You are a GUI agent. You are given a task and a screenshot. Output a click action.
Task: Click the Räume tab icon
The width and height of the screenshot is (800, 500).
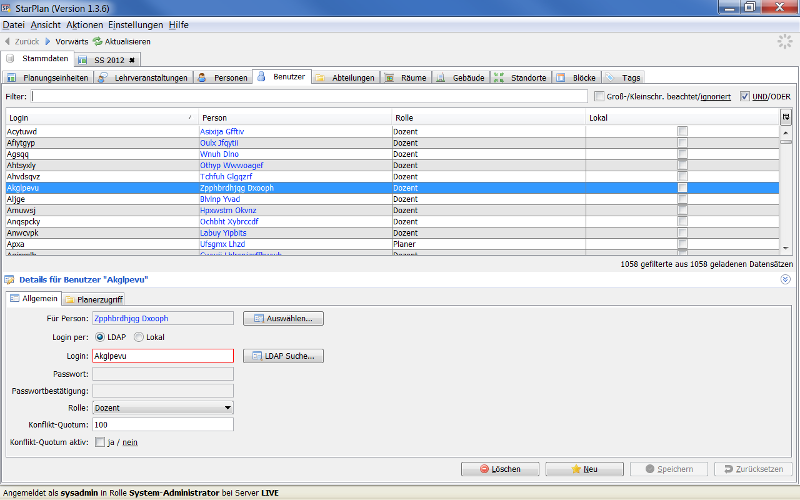coord(389,78)
